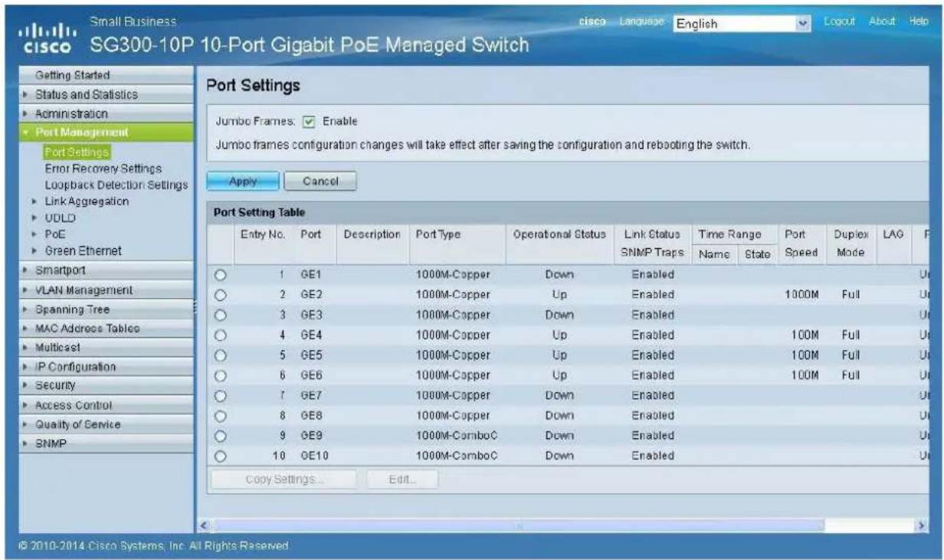Open Error Recovery Settings page
944x560 pixels.
[103, 169]
